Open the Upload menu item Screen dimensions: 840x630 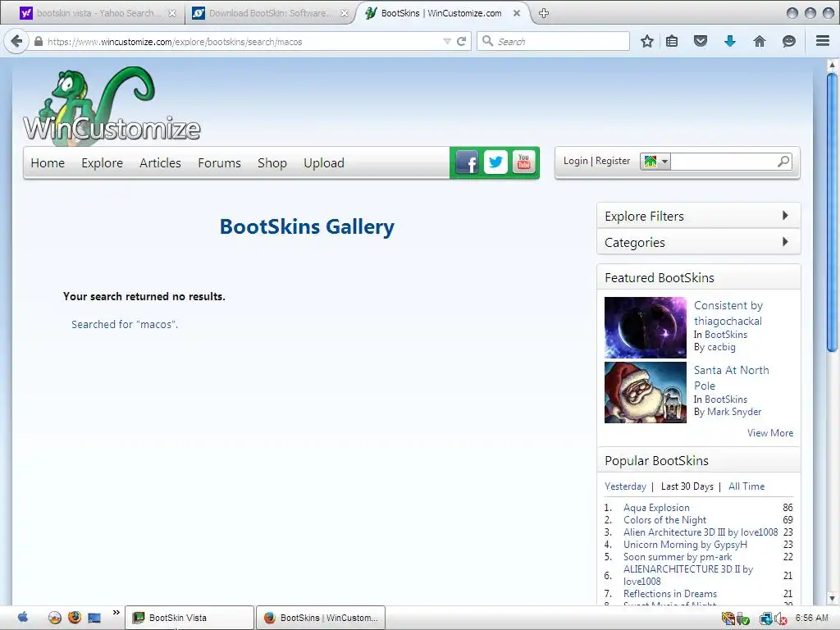click(x=324, y=163)
